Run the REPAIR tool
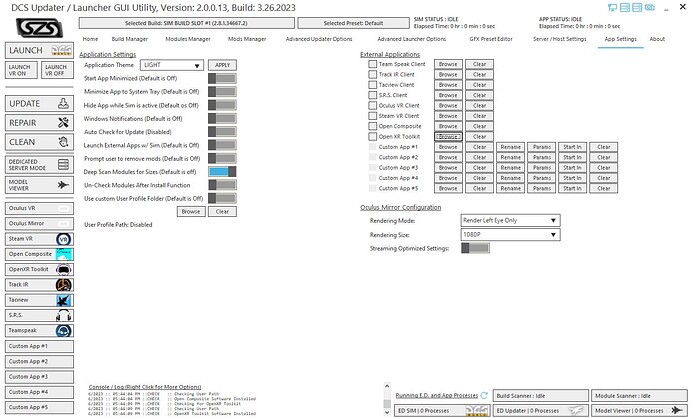The height and width of the screenshot is (418, 690). pyautogui.click(x=39, y=123)
